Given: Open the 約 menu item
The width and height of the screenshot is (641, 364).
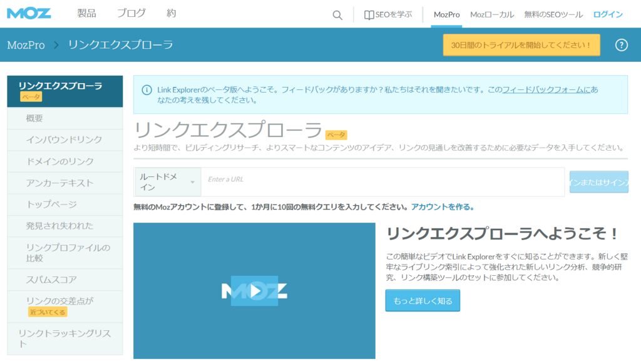Looking at the screenshot, I should pos(172,14).
